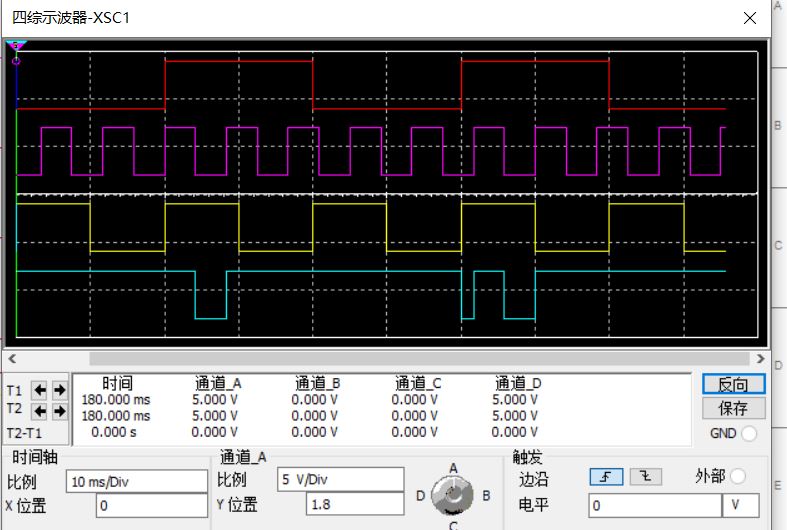Shift cursor T2 left with arrow

tap(40, 411)
